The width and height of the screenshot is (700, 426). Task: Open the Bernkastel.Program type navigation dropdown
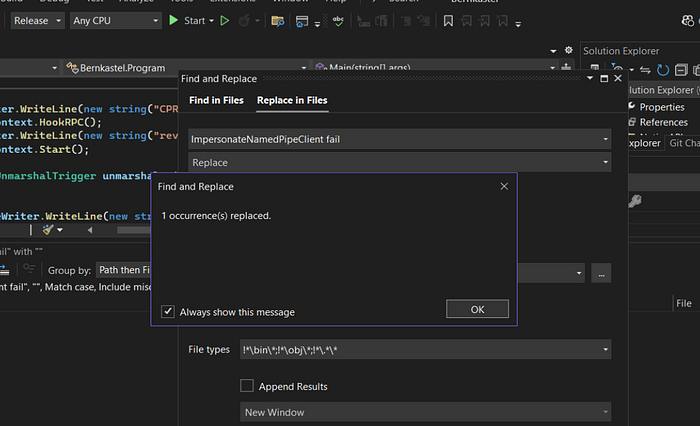click(186, 68)
